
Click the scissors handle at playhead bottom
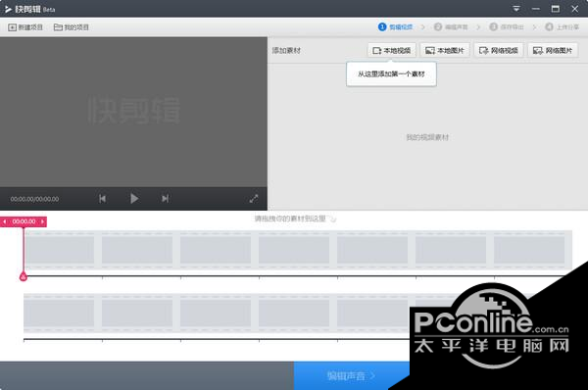[x=24, y=277]
